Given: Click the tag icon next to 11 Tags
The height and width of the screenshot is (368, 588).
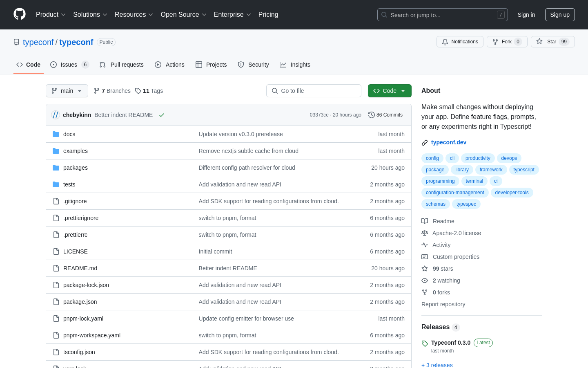Looking at the screenshot, I should (138, 91).
